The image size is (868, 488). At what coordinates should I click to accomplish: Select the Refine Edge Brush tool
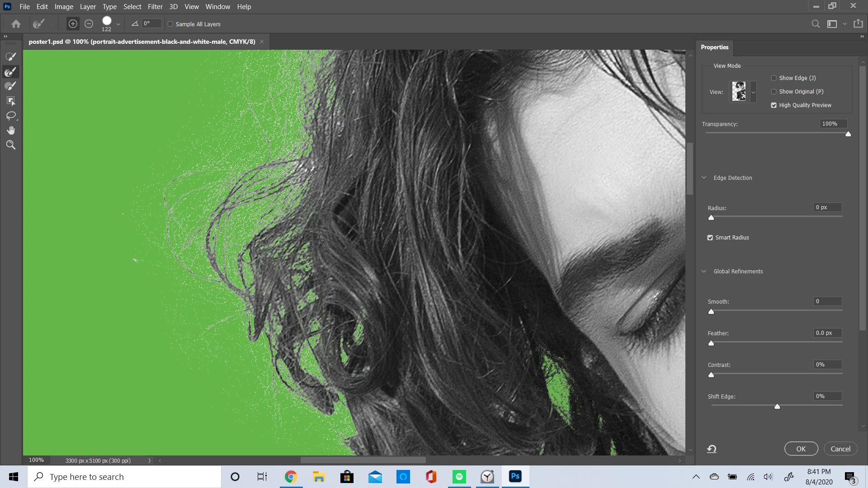coord(11,72)
